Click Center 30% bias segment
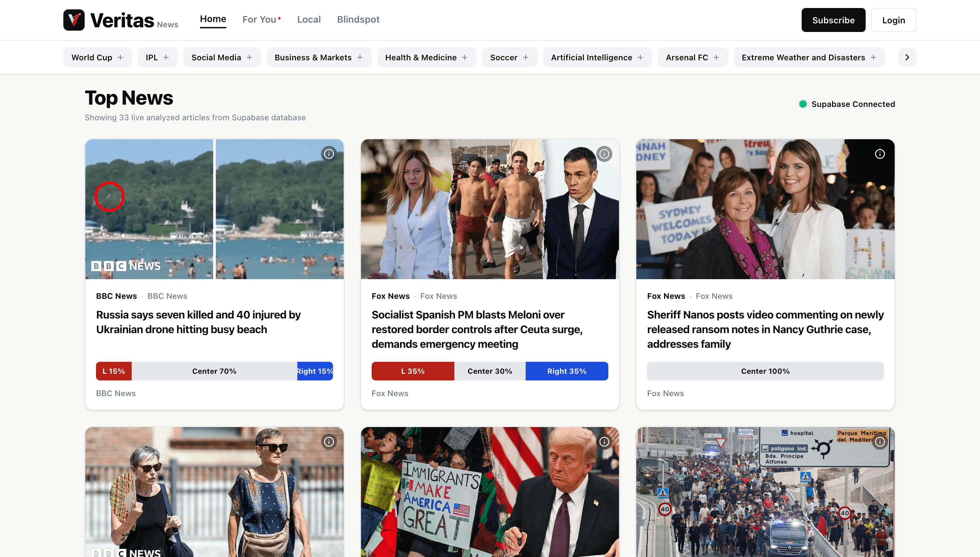 490,371
